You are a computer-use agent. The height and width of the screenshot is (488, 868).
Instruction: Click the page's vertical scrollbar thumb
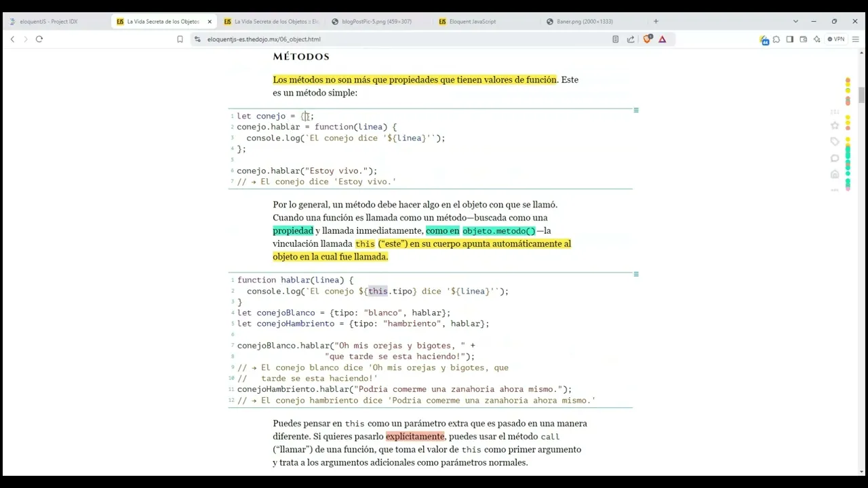(x=862, y=95)
